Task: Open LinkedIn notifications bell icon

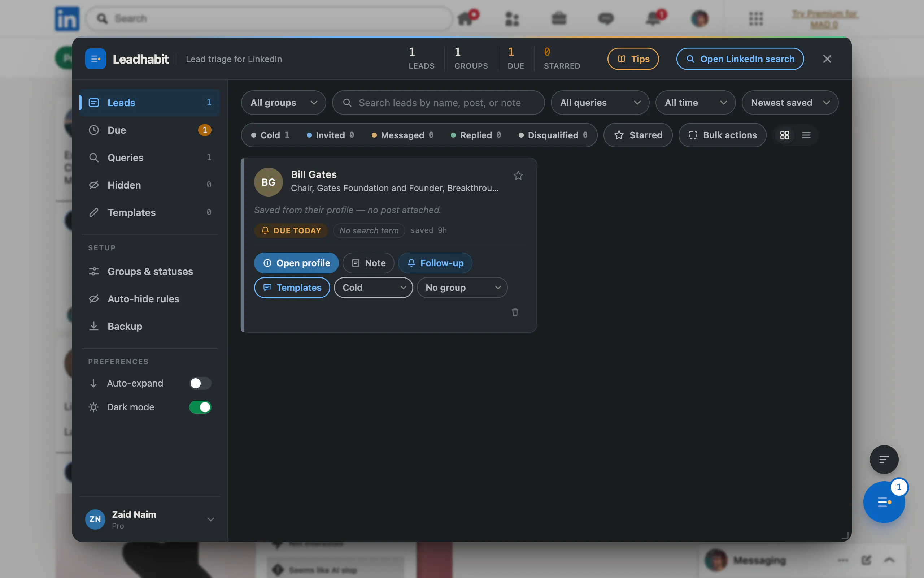Action: tap(653, 18)
